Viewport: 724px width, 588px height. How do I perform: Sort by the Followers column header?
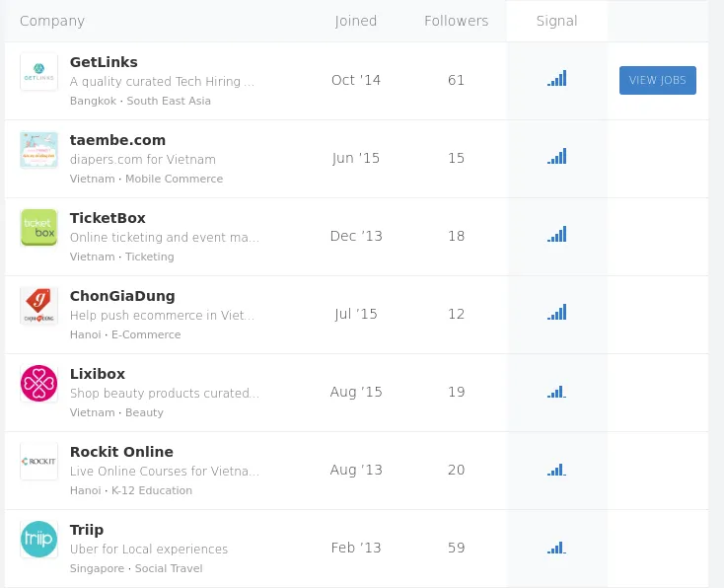coord(456,21)
